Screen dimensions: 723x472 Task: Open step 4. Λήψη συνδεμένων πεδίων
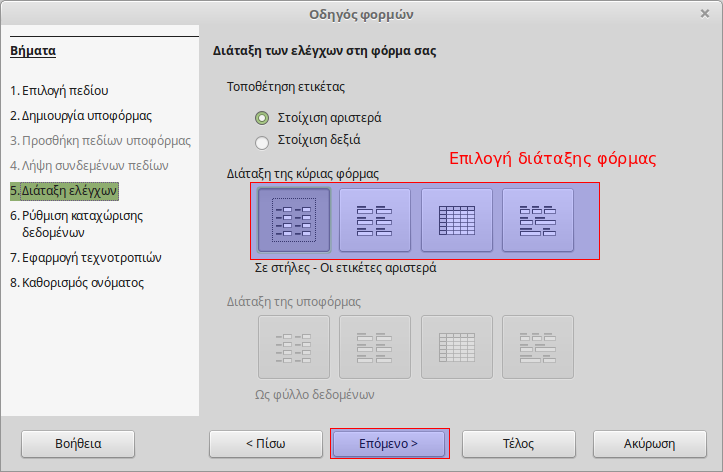tap(89, 165)
